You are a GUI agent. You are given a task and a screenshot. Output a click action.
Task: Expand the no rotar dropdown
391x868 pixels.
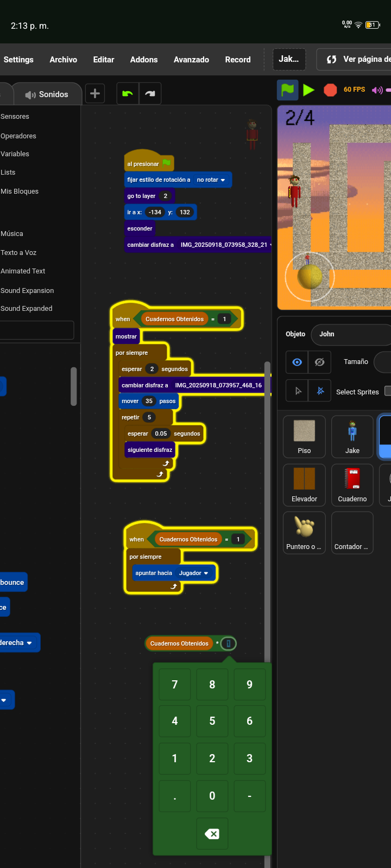(x=211, y=180)
